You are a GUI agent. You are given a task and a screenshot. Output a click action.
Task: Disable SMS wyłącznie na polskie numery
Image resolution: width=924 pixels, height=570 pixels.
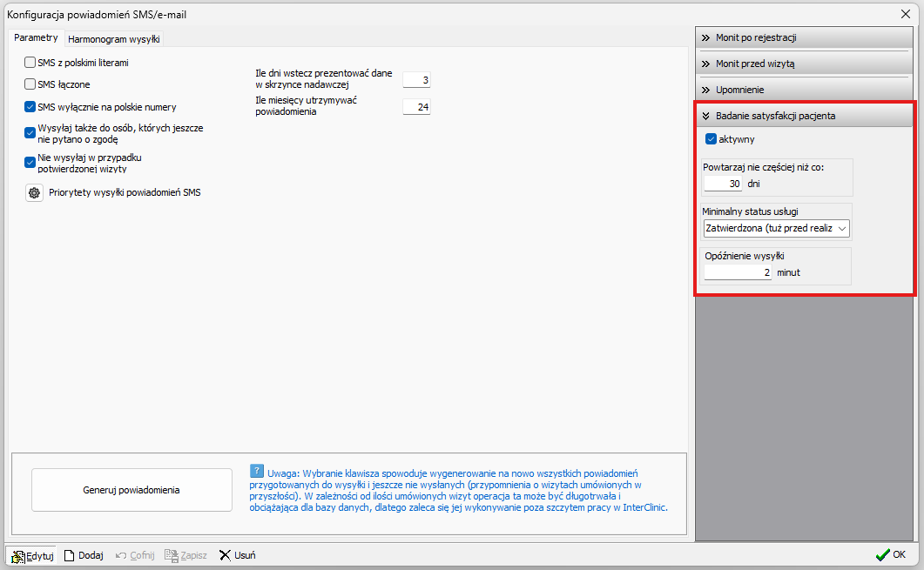tap(30, 107)
